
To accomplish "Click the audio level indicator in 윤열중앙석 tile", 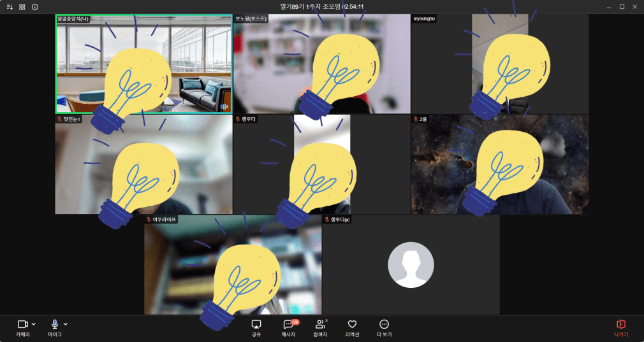I will click(224, 106).
